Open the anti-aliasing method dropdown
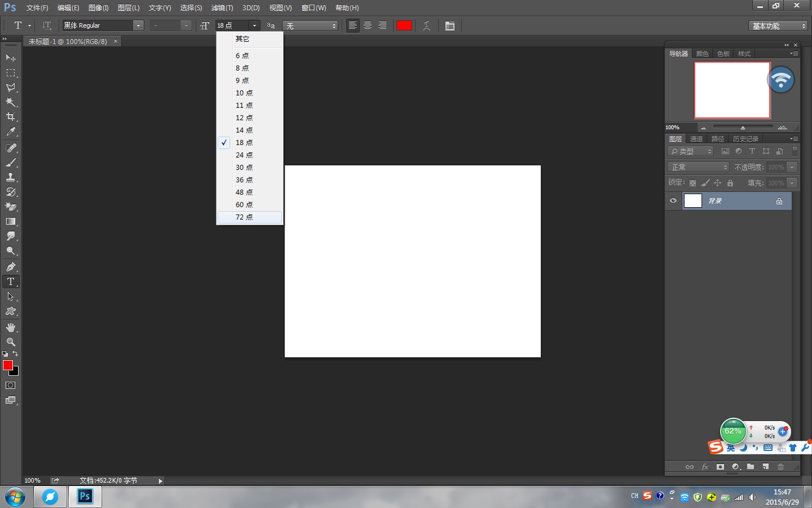Viewport: 812px width, 508px height. pos(310,25)
